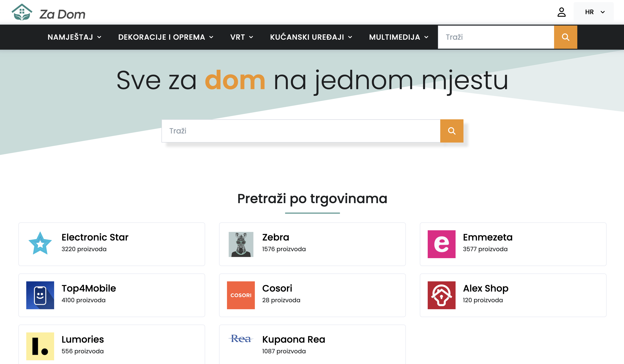Open Zebra store zebra logo
Screen dimensions: 624x364
[x=241, y=244]
